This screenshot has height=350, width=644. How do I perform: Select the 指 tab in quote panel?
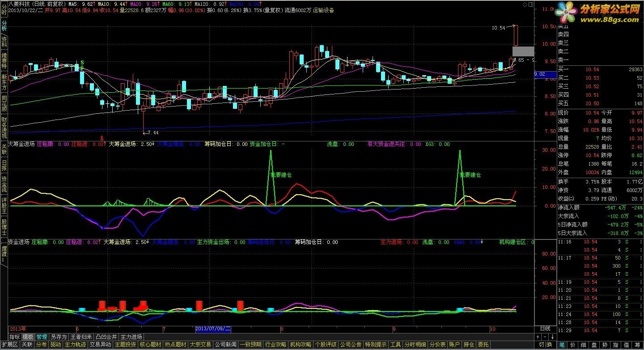(x=615, y=345)
